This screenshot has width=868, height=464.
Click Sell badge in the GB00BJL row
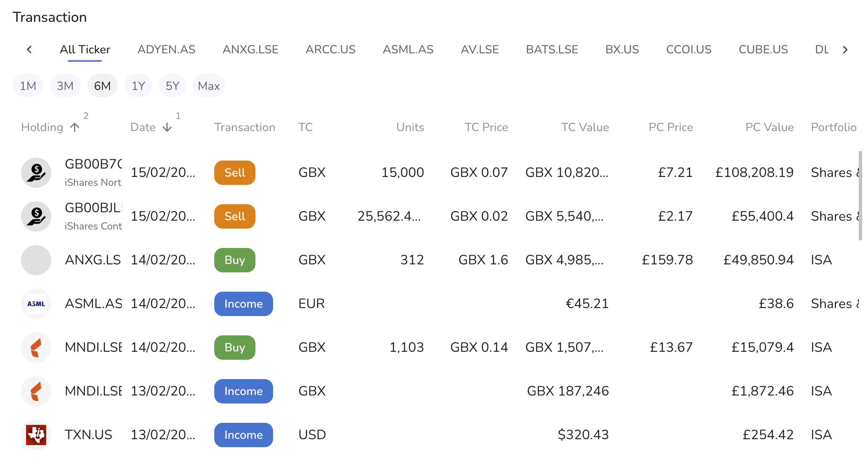[x=235, y=216]
